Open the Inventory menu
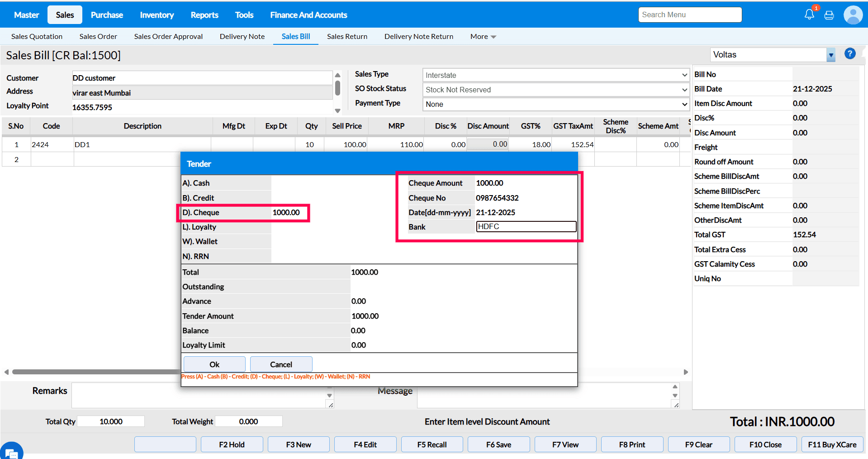The image size is (868, 459). tap(157, 15)
